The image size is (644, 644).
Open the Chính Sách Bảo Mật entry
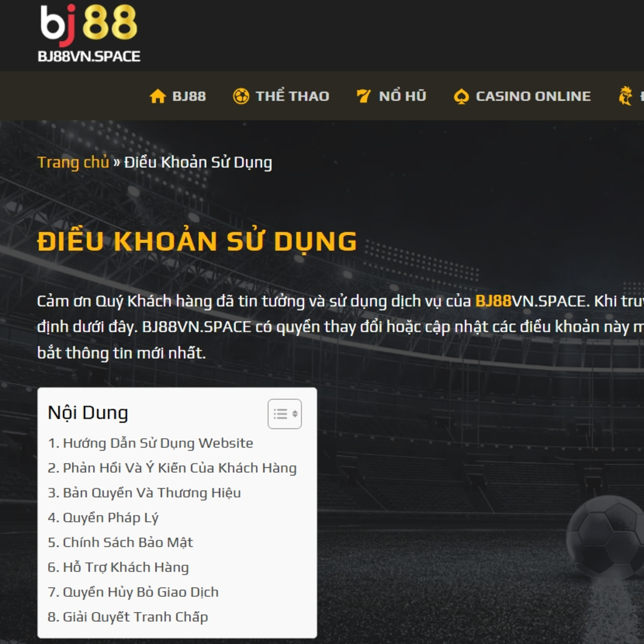pyautogui.click(x=120, y=542)
